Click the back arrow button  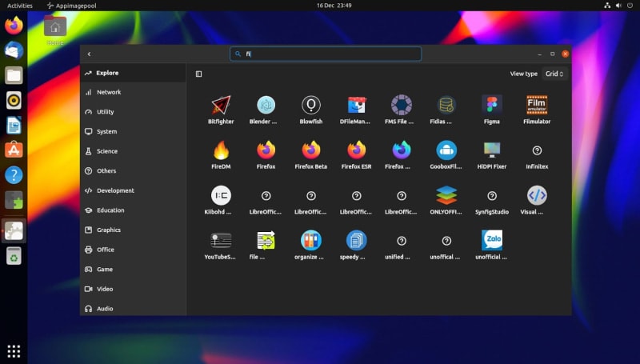click(89, 54)
